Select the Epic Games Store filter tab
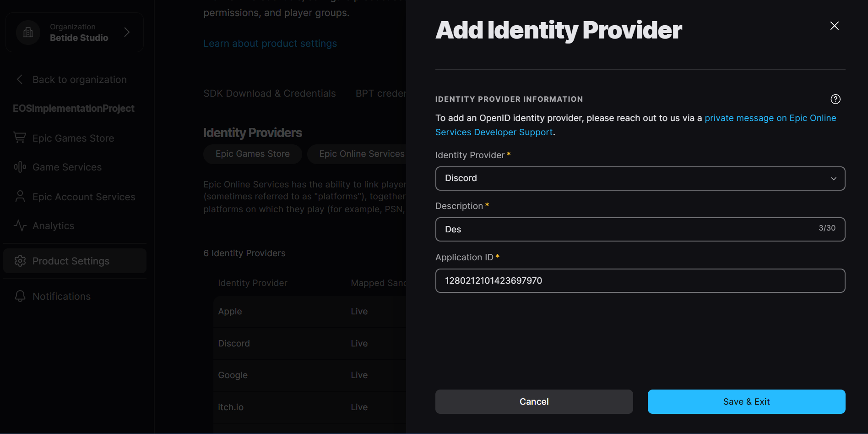The image size is (868, 434). coord(252,154)
